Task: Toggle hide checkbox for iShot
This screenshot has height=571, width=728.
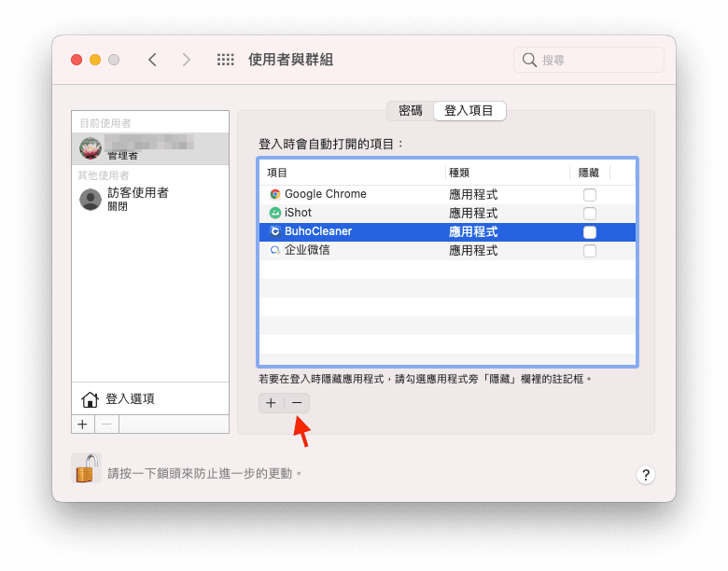Action: (x=590, y=214)
